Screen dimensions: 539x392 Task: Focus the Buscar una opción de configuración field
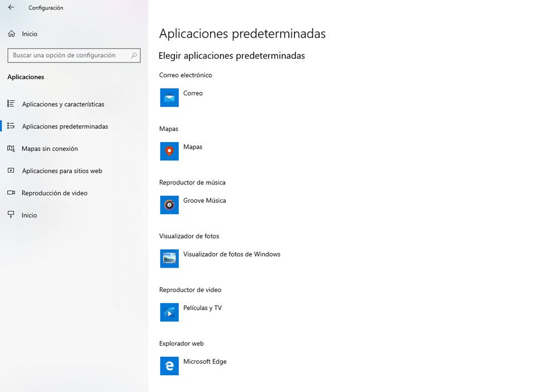(74, 56)
